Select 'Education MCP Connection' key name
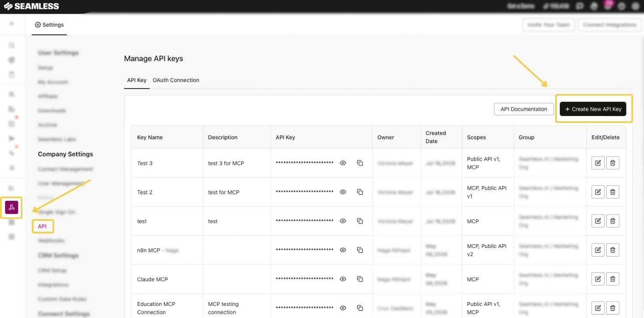This screenshot has width=644, height=318. pos(156,308)
